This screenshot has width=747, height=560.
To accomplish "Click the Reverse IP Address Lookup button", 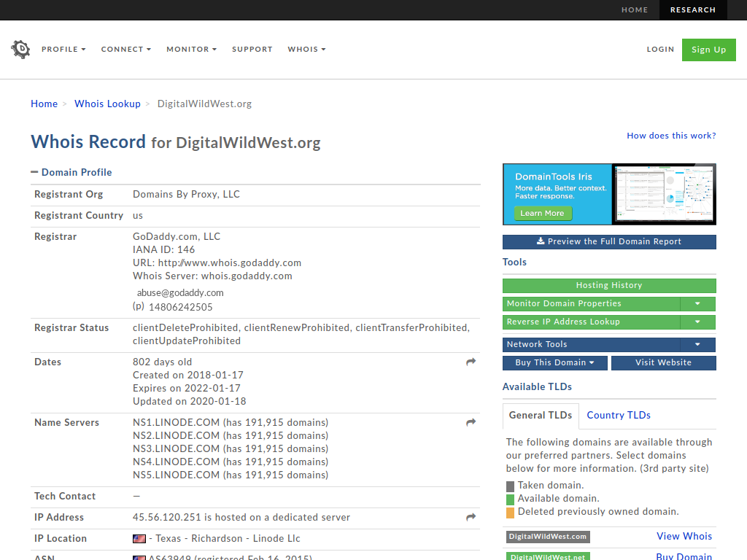I will (591, 322).
